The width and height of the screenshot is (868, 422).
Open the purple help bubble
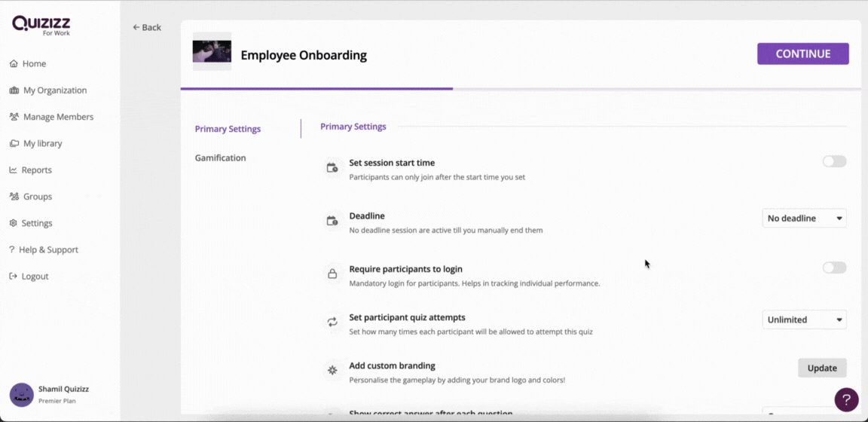point(846,399)
